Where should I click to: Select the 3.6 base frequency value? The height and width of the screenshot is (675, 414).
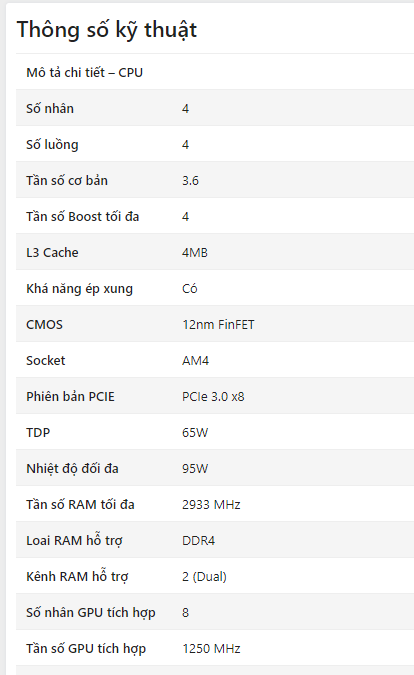(x=190, y=181)
